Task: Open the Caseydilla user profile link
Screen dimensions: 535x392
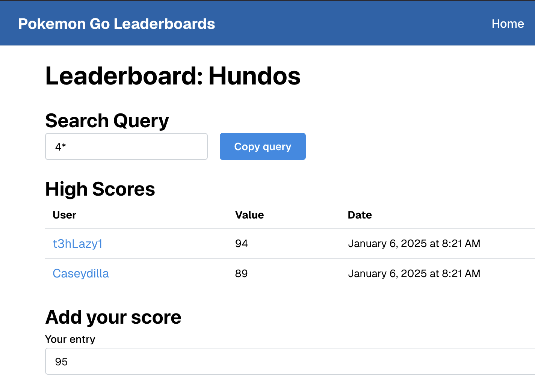Action: [x=81, y=273]
